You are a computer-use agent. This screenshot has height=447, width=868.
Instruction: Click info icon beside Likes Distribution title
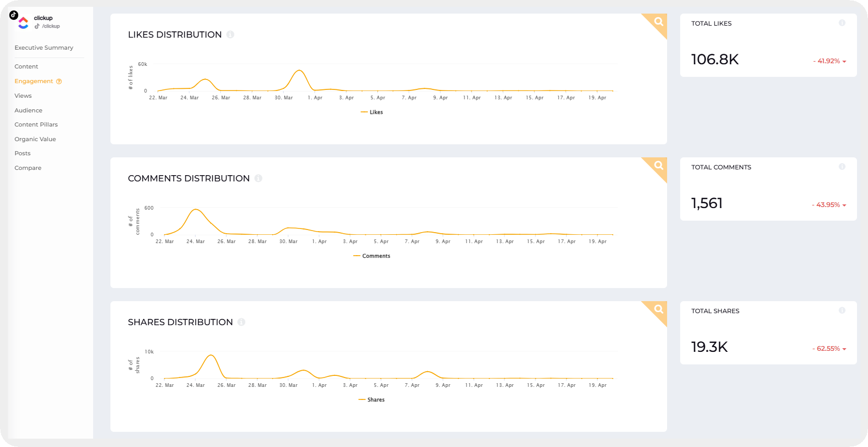tap(230, 35)
